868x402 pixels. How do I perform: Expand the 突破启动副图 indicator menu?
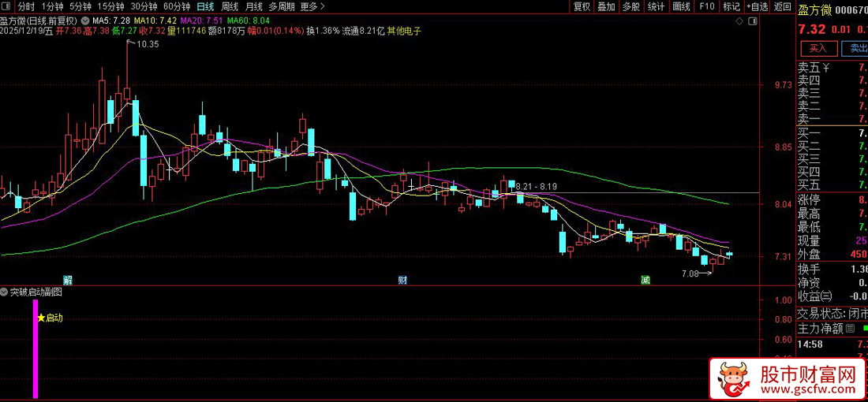click(5, 292)
